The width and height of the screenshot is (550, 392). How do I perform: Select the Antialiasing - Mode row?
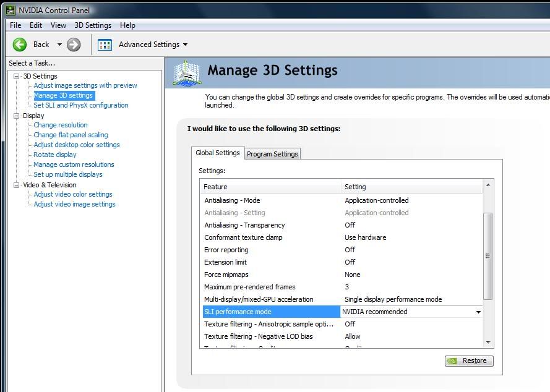(x=343, y=200)
